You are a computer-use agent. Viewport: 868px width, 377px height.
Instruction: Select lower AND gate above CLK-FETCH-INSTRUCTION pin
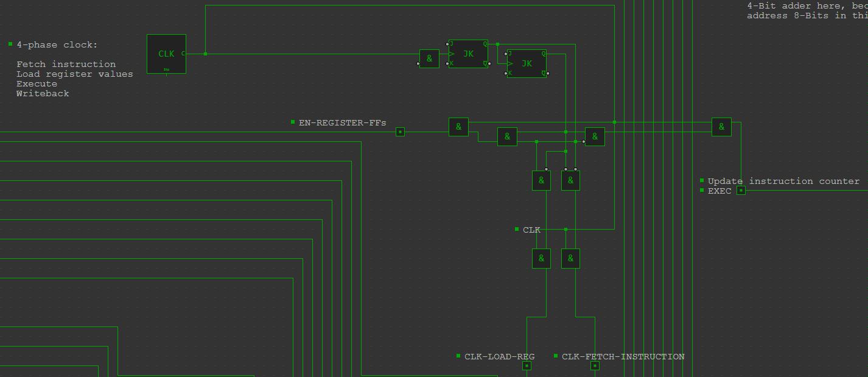[x=570, y=258]
